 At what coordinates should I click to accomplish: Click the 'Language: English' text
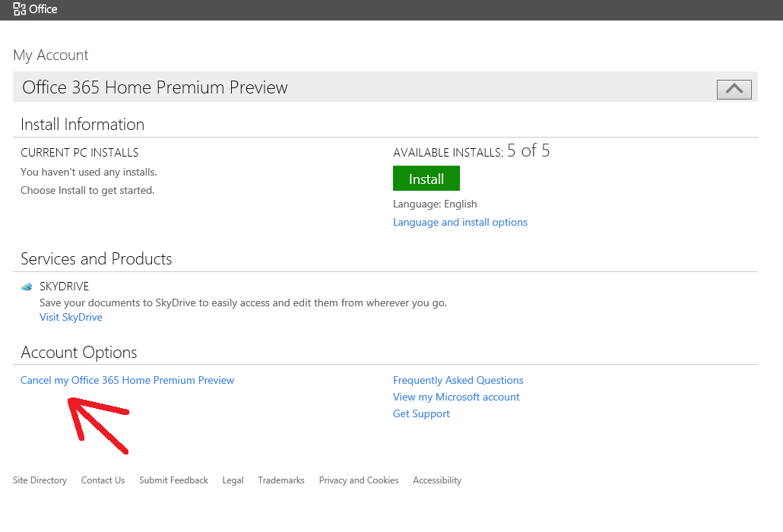tap(435, 204)
